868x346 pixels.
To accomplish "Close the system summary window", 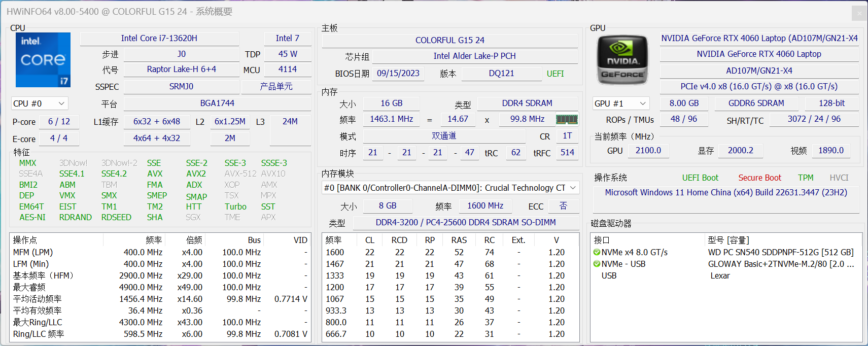I will 859,13.
